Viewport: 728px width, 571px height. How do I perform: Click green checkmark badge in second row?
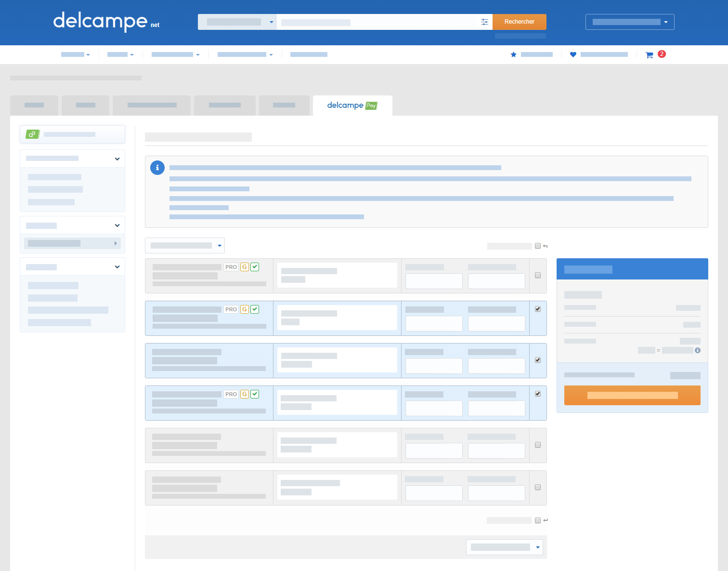[255, 309]
